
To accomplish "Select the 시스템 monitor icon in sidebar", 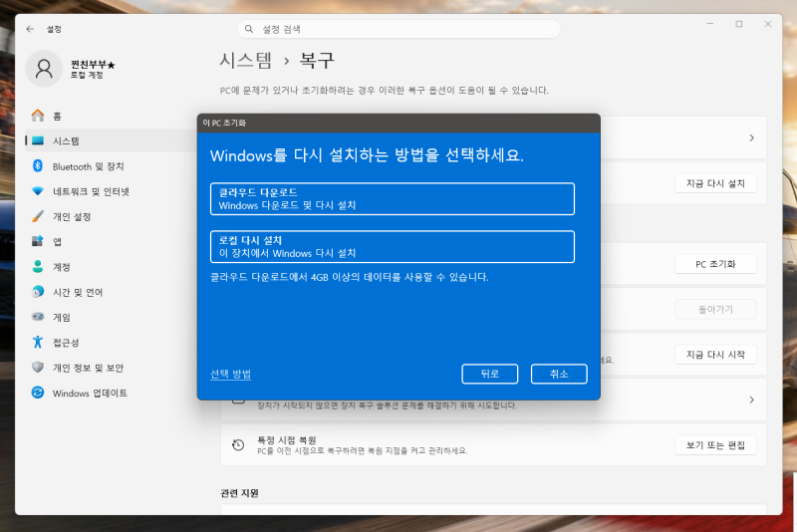I will pyautogui.click(x=38, y=140).
